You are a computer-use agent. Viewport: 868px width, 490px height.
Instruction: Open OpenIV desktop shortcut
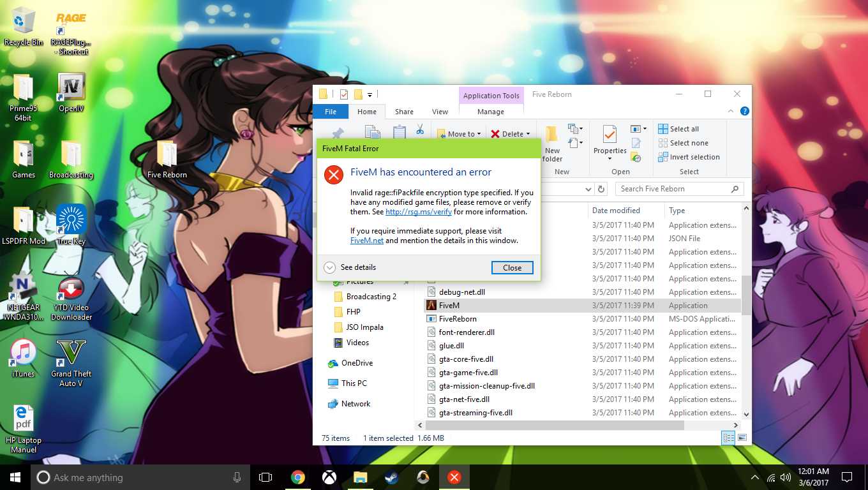(x=71, y=93)
